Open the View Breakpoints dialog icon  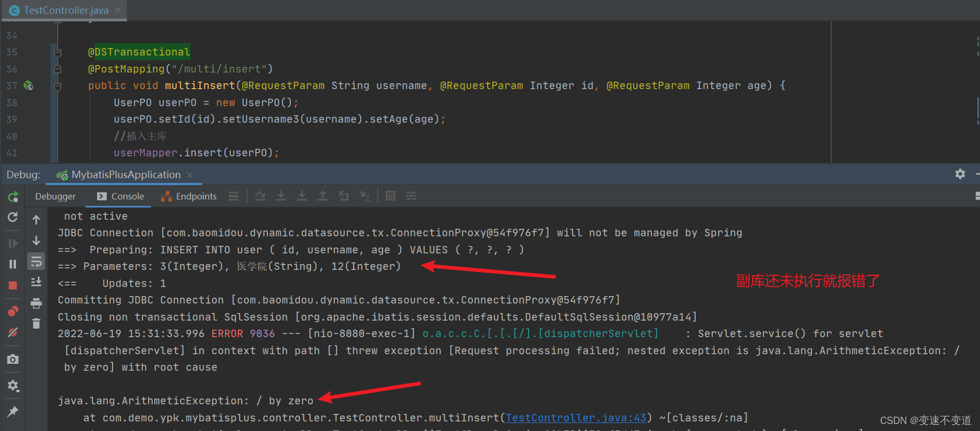(13, 311)
